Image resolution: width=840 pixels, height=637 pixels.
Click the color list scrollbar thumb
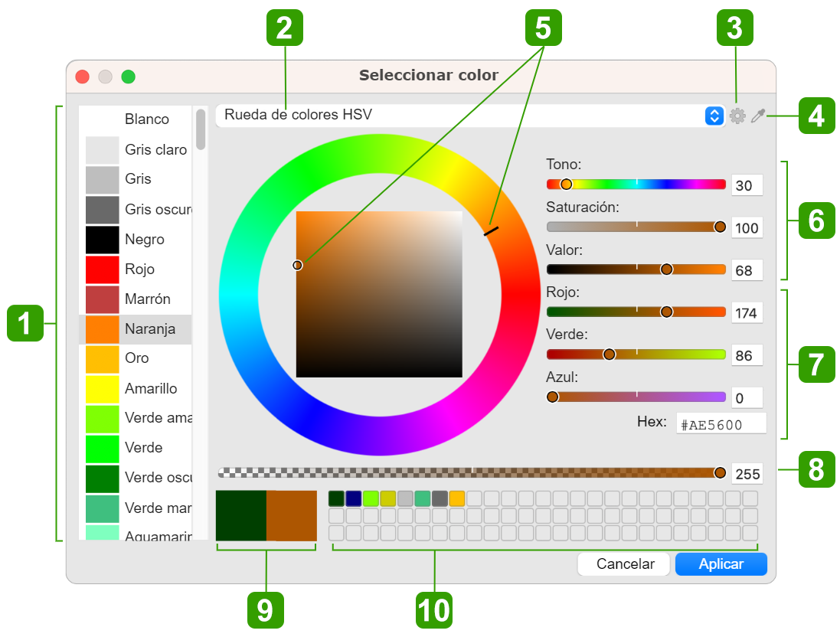coord(201,129)
